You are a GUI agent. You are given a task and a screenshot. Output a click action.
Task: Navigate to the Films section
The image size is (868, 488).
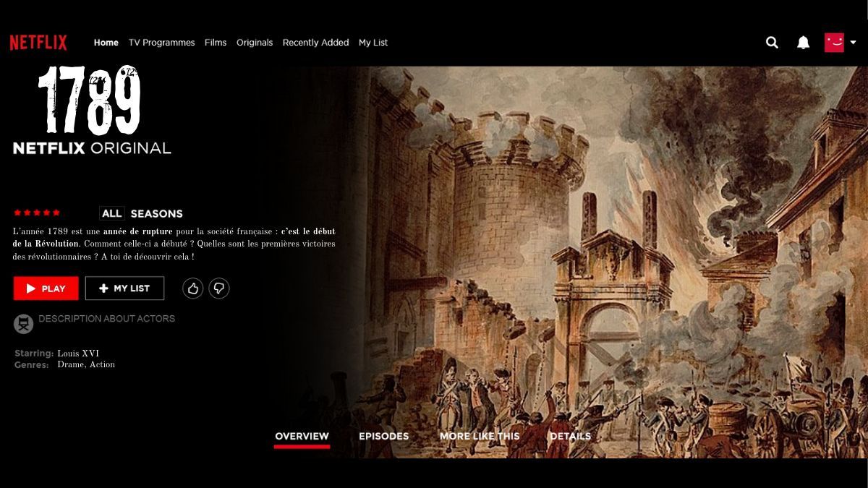point(216,43)
